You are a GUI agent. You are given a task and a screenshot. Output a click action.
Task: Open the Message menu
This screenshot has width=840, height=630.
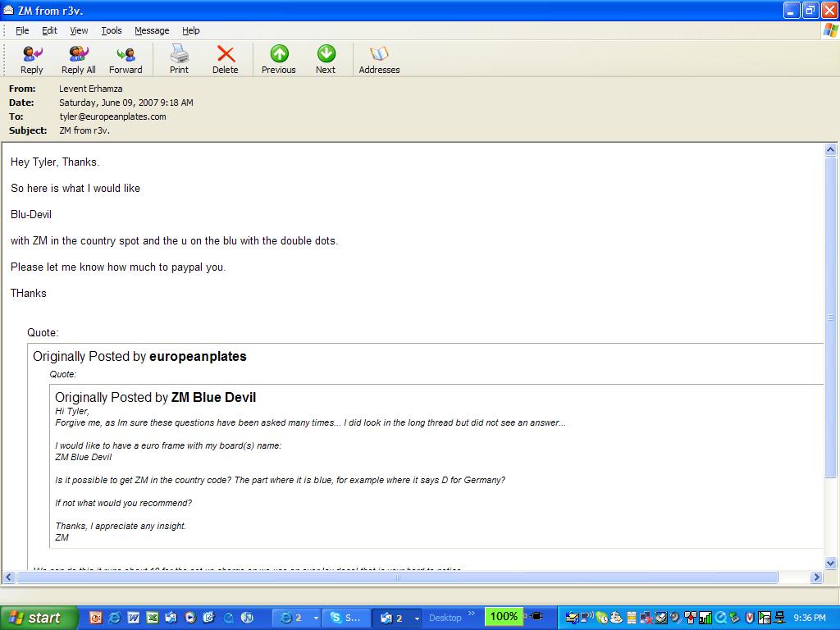[152, 30]
